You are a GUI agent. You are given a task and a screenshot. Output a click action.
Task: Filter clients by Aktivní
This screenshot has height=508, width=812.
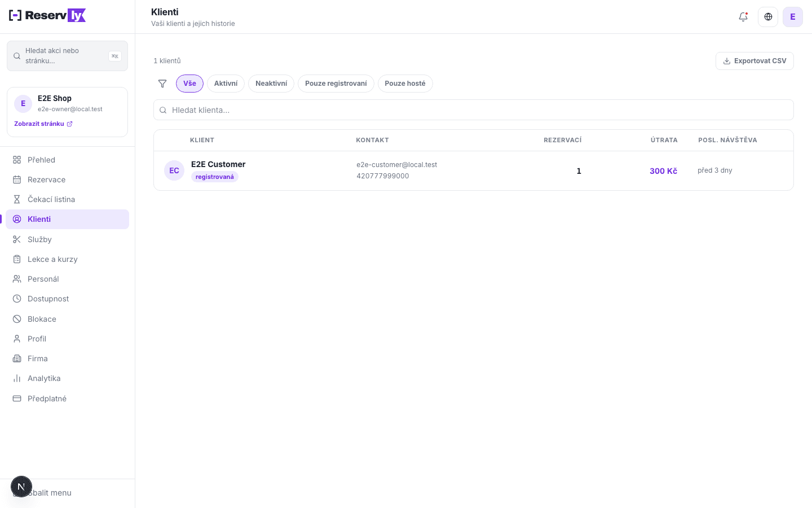coord(226,84)
